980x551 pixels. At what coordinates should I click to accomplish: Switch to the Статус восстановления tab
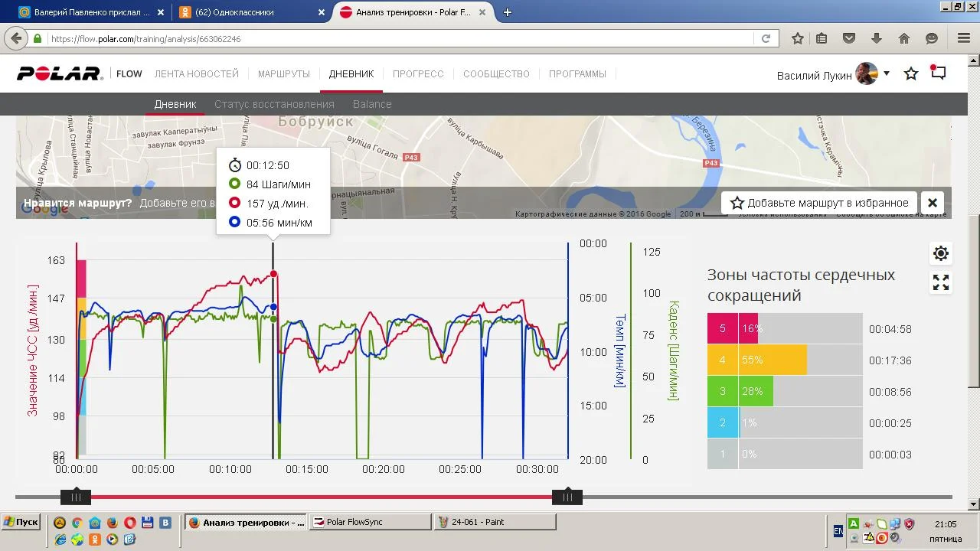pyautogui.click(x=274, y=104)
